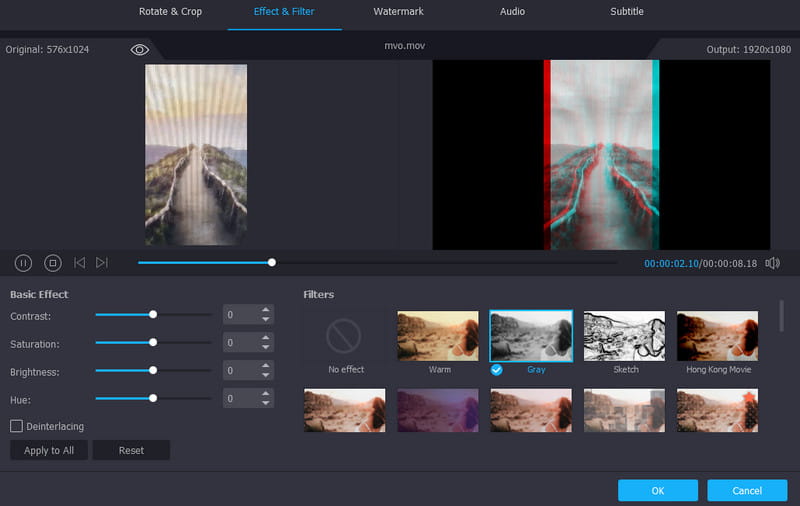This screenshot has height=506, width=800.
Task: Click the Apply to All button
Action: click(49, 450)
